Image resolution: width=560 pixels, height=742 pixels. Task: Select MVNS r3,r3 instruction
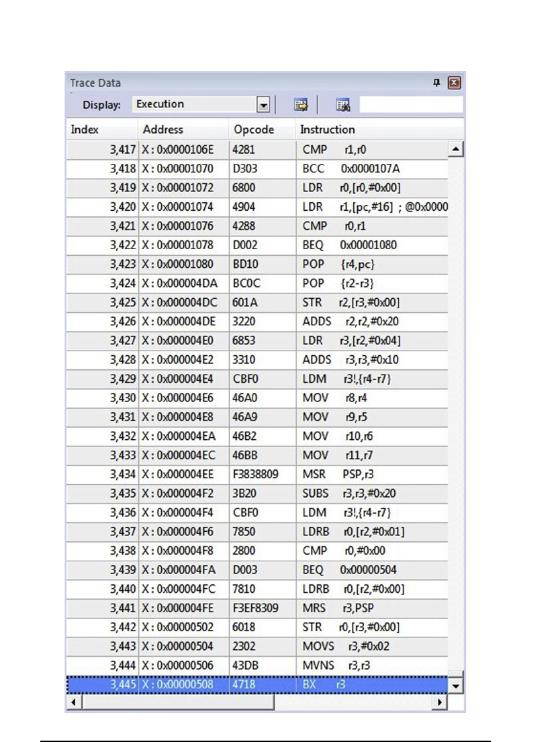coord(336,665)
